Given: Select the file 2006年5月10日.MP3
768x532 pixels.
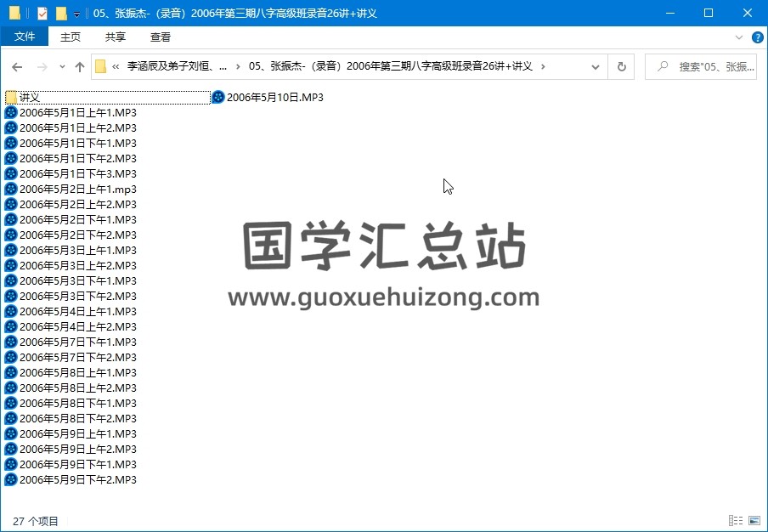Looking at the screenshot, I should [268, 98].
